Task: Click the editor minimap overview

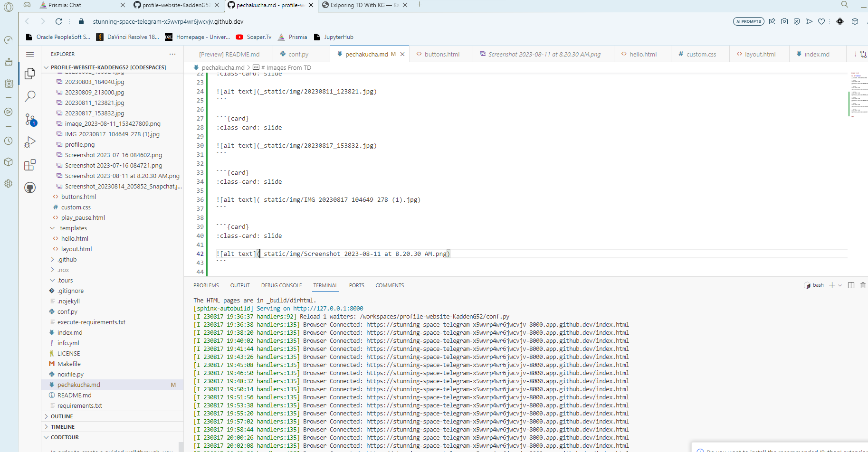Action: coord(859,95)
